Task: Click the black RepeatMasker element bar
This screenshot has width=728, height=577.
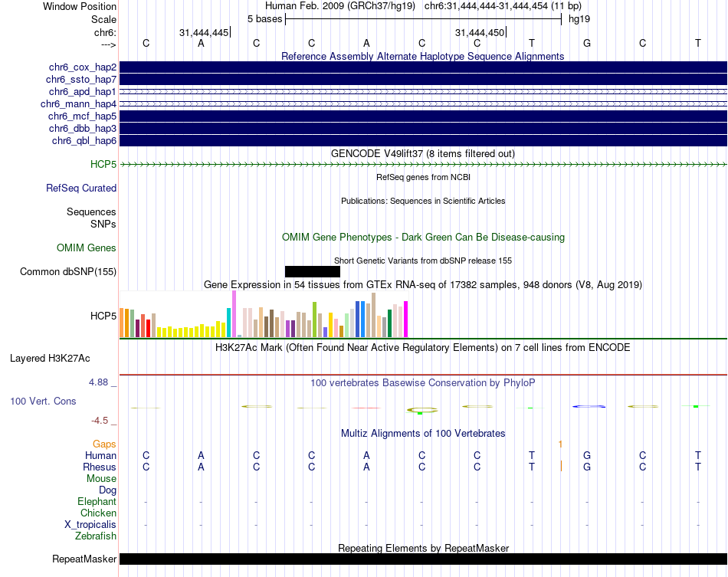Action: coord(423,559)
